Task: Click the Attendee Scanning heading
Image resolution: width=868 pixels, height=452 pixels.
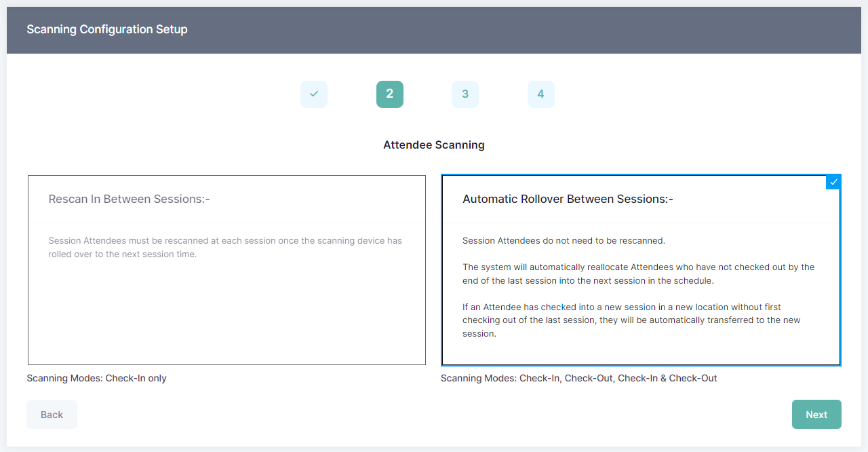Action: (x=434, y=145)
